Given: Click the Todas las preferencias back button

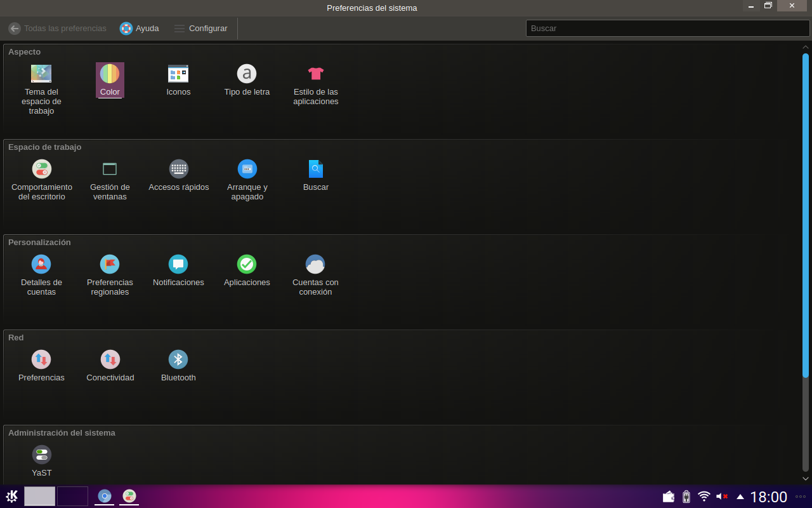Looking at the screenshot, I should pyautogui.click(x=57, y=29).
